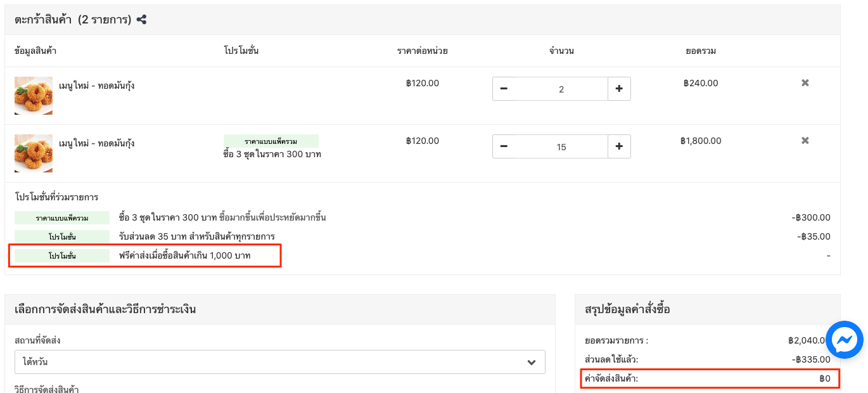Click the ตะกร้าสินค้า (2 รายการ) heading
The width and height of the screenshot is (868, 393).
[73, 20]
